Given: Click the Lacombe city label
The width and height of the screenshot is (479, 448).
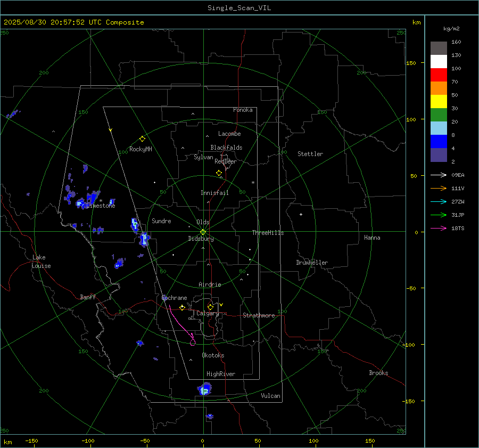Looking at the screenshot, I should tap(229, 134).
